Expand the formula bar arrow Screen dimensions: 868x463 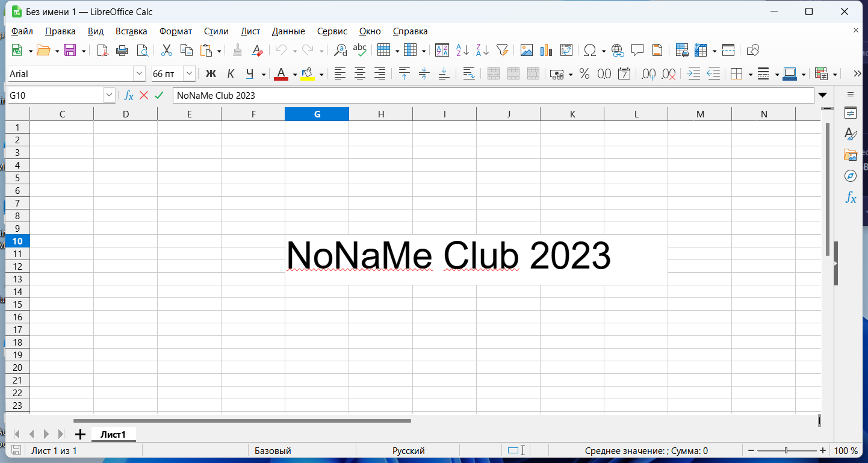[x=822, y=95]
